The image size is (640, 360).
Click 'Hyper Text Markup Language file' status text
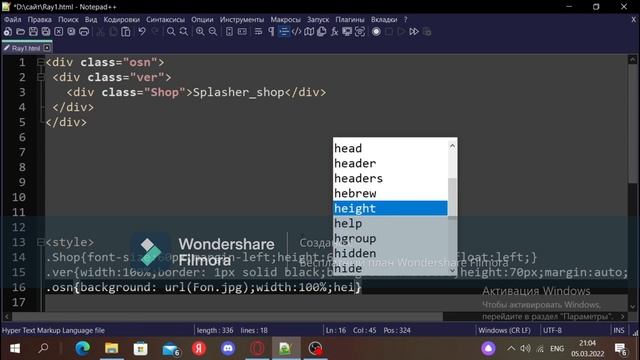pyautogui.click(x=53, y=330)
